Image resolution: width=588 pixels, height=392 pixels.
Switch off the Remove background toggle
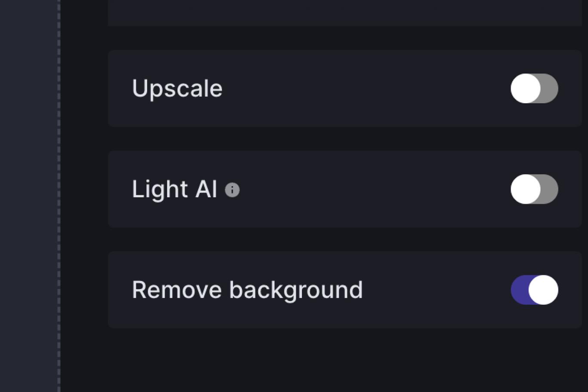pyautogui.click(x=534, y=290)
